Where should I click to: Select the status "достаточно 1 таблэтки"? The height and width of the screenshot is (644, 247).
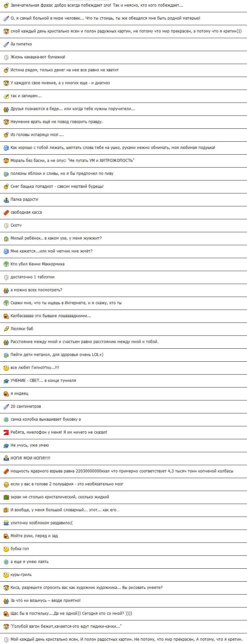(x=33, y=277)
